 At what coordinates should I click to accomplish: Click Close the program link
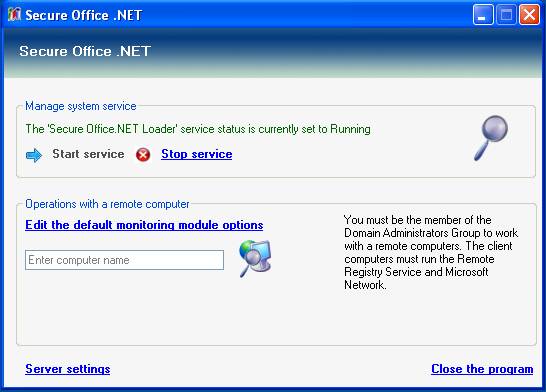(x=482, y=369)
